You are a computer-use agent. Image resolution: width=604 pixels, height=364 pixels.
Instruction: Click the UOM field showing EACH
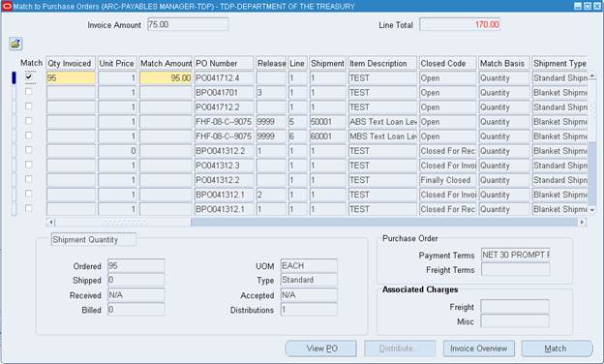pyautogui.click(x=310, y=266)
